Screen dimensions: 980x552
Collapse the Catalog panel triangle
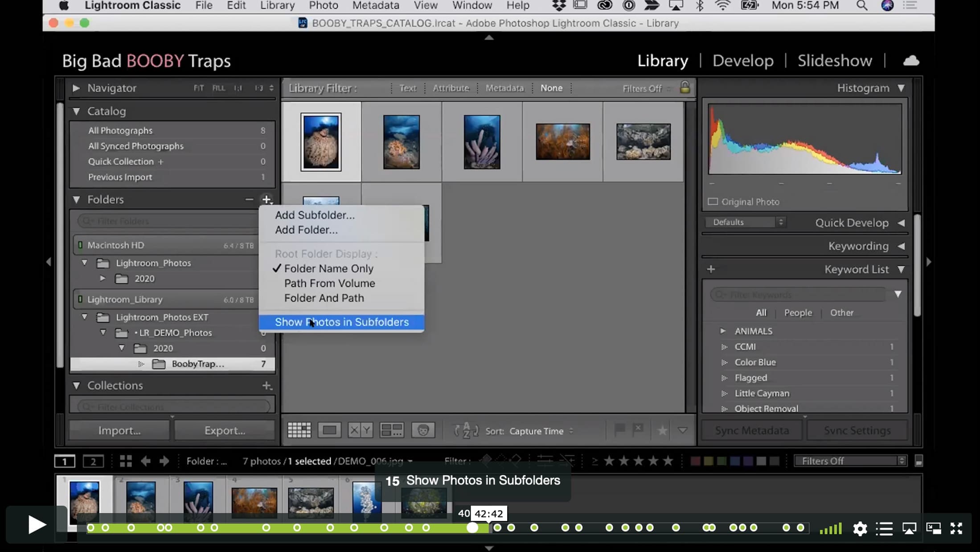tap(76, 111)
